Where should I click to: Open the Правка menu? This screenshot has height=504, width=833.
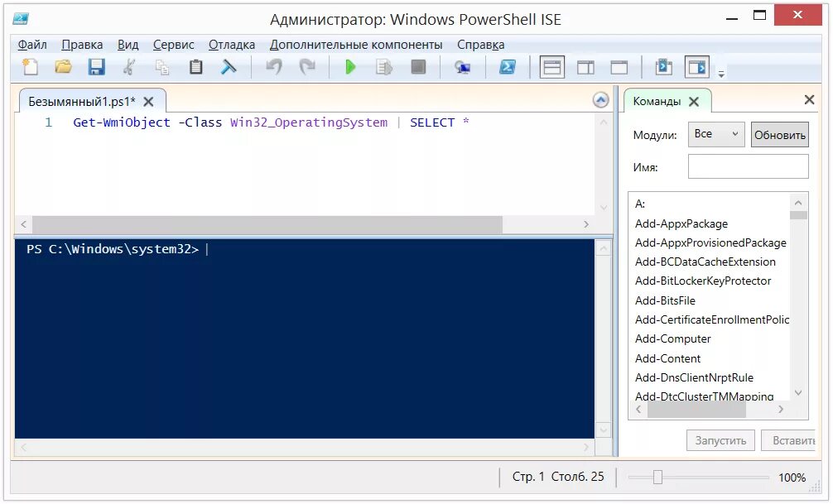82,45
